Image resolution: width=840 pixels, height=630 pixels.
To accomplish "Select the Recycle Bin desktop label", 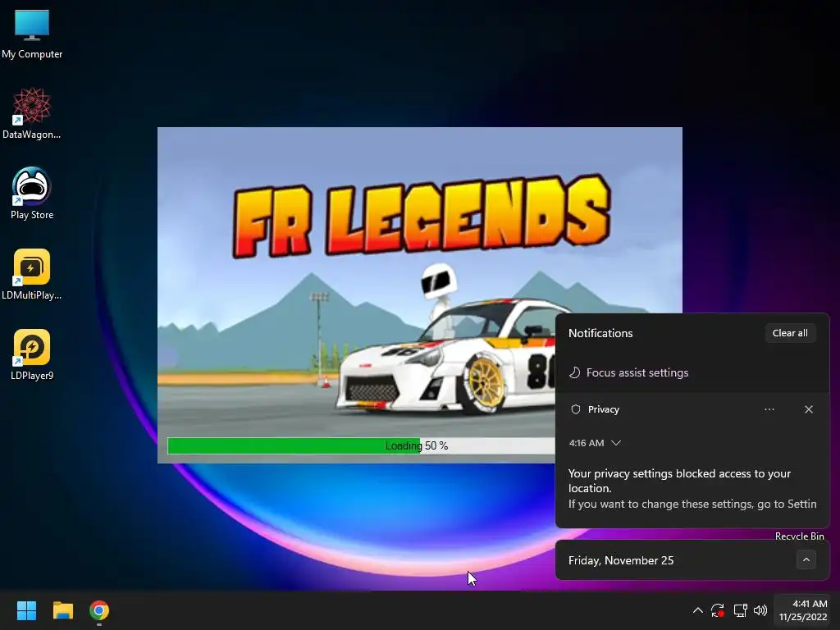I will (799, 536).
